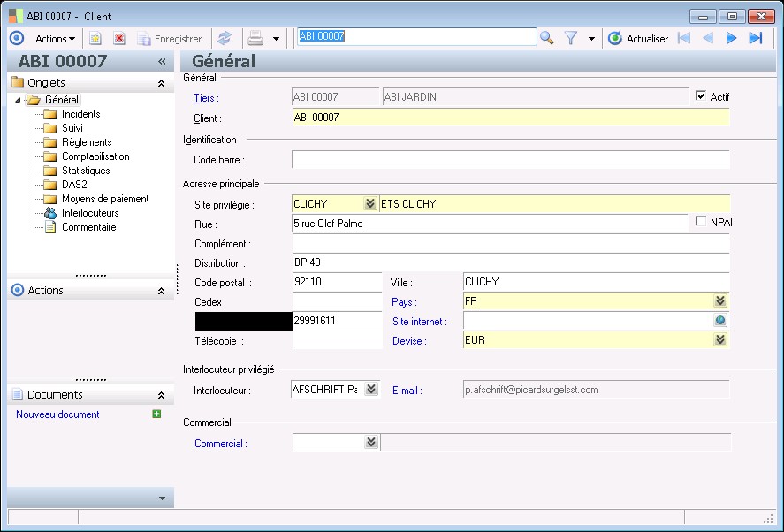Click inside the Code barre field

[x=442, y=159]
